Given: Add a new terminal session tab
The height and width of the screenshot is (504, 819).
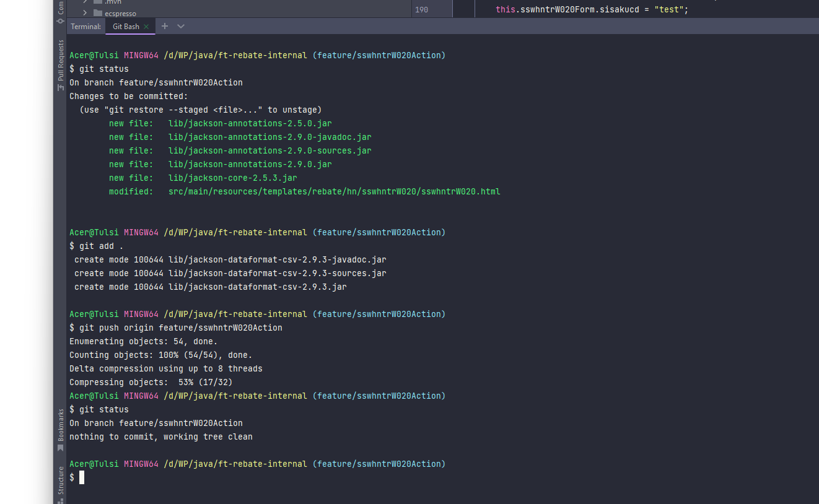Looking at the screenshot, I should click(165, 26).
